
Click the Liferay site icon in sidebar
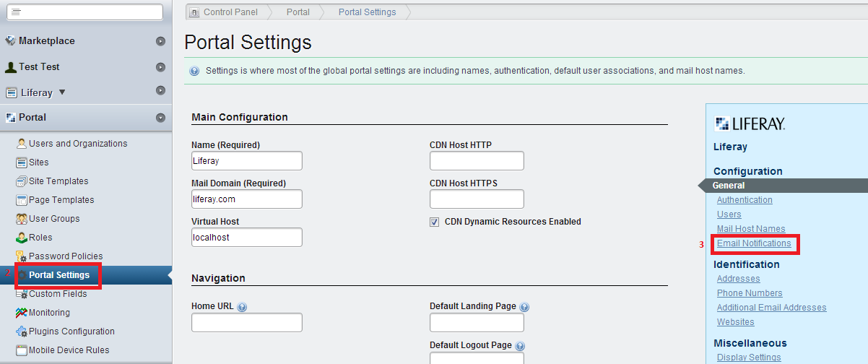[x=10, y=92]
